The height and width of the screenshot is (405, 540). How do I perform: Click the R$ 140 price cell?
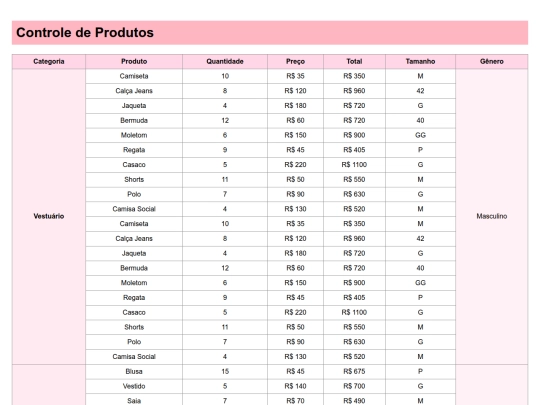tap(295, 386)
